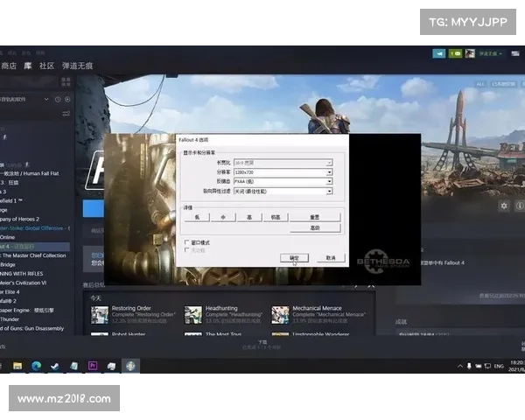Click the Steam profile avatar picture
The image size is (525, 420).
tap(470, 53)
